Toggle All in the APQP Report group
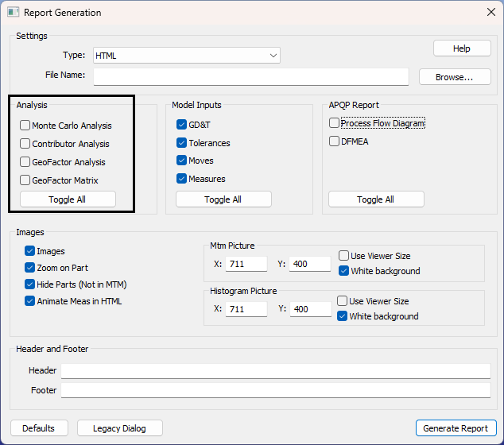Image resolution: width=504 pixels, height=445 pixels. [376, 199]
